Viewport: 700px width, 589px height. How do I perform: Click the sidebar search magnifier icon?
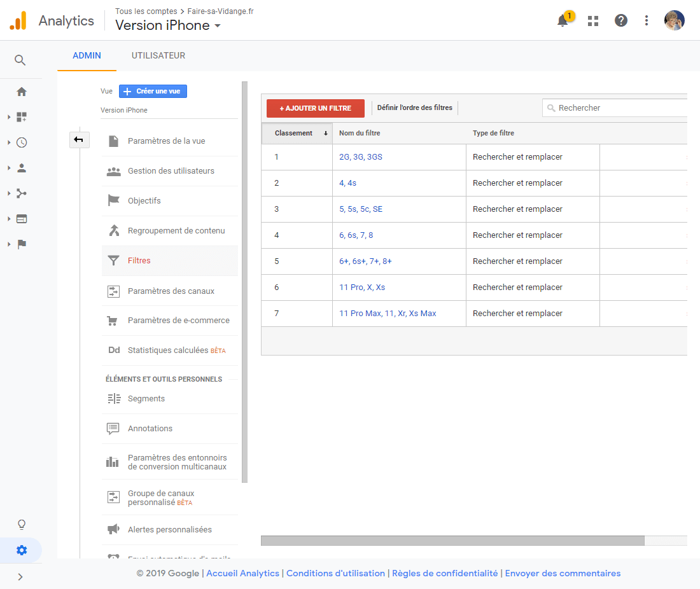(x=20, y=60)
